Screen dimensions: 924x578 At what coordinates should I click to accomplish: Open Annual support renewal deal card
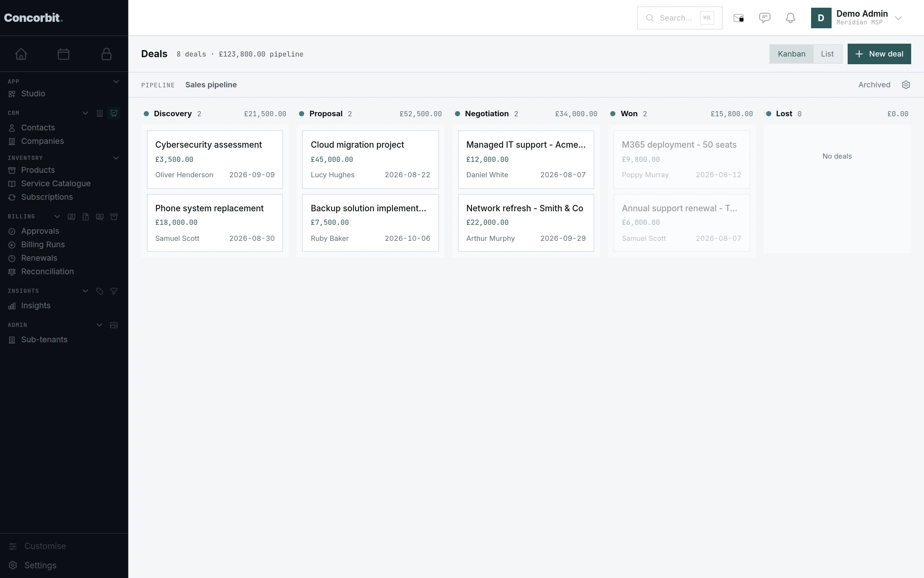[681, 223]
